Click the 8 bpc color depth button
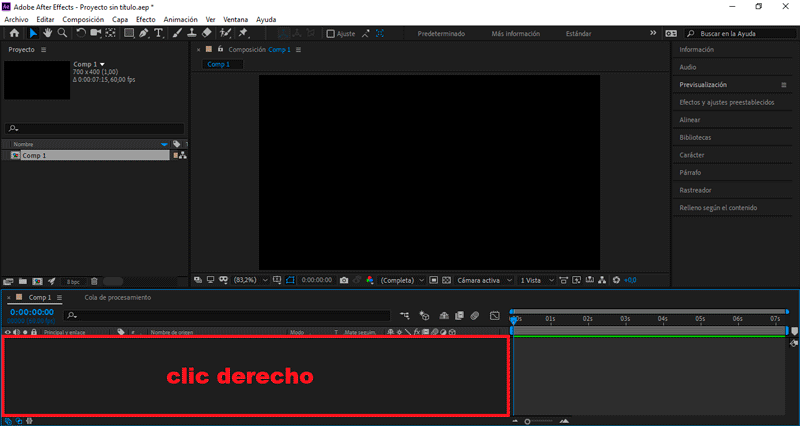The width and height of the screenshot is (800, 426). tap(73, 282)
